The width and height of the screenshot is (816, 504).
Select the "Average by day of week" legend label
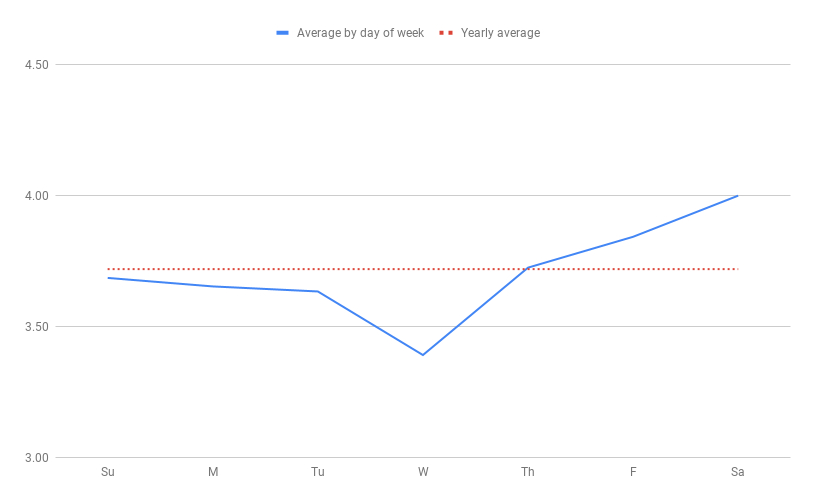click(360, 33)
